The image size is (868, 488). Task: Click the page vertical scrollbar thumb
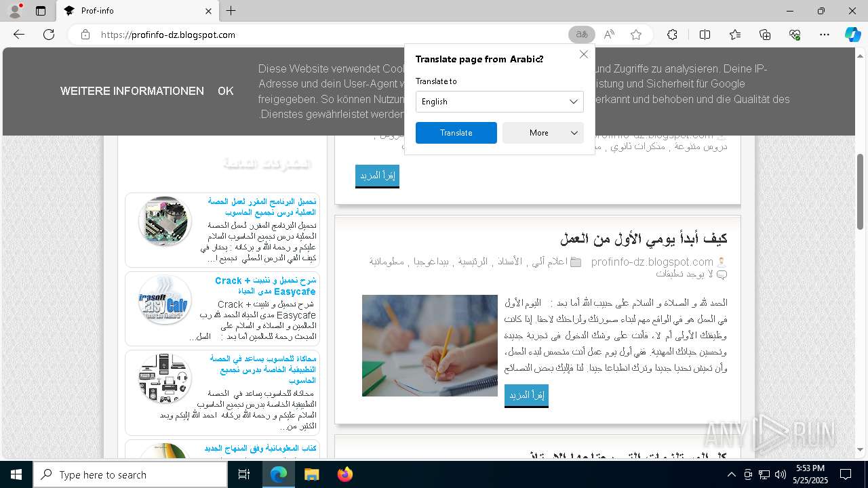[861, 192]
